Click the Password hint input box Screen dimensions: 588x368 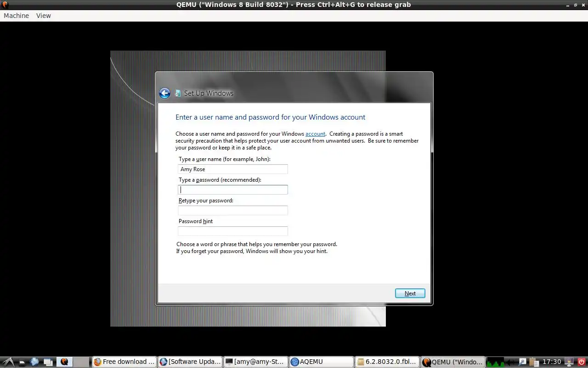pyautogui.click(x=233, y=231)
